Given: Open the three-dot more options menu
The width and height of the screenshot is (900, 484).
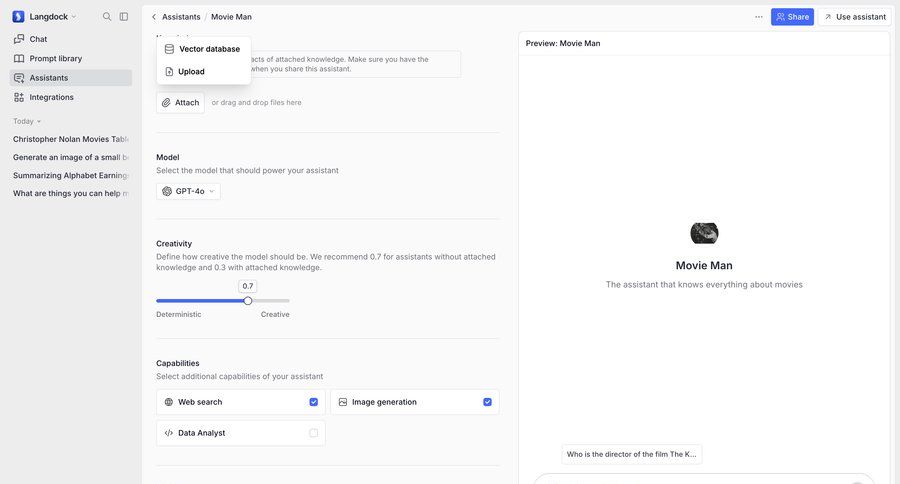Looking at the screenshot, I should 759,17.
